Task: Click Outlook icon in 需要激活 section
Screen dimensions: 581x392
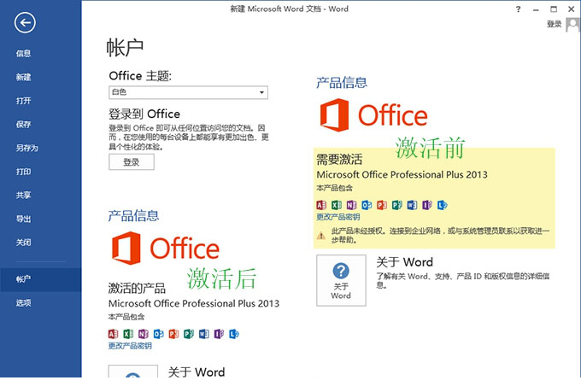Action: click(x=367, y=205)
